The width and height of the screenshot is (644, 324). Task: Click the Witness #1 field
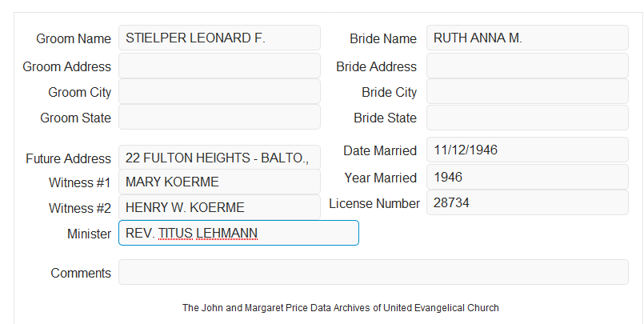[x=219, y=182]
